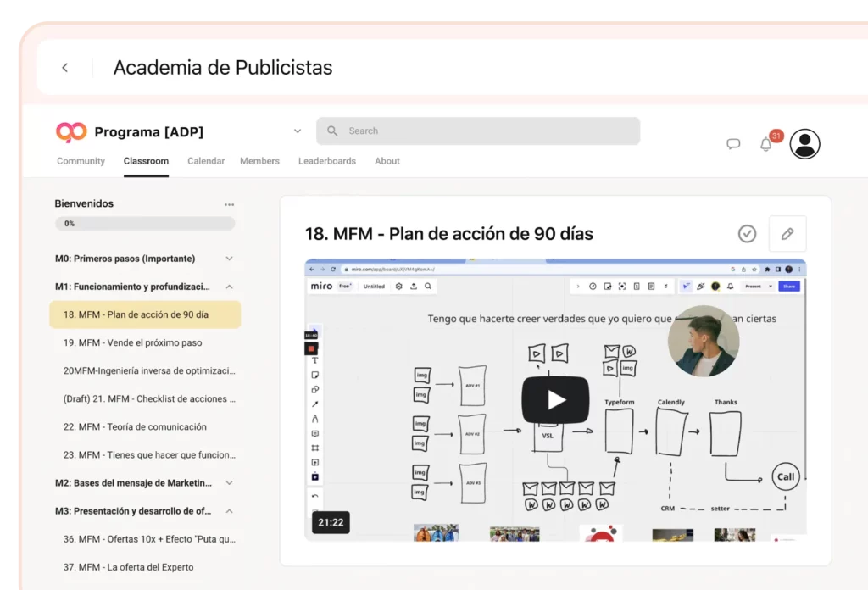This screenshot has width=868, height=590.
Task: Expand the M2: Bases del mensaje module
Action: point(229,483)
